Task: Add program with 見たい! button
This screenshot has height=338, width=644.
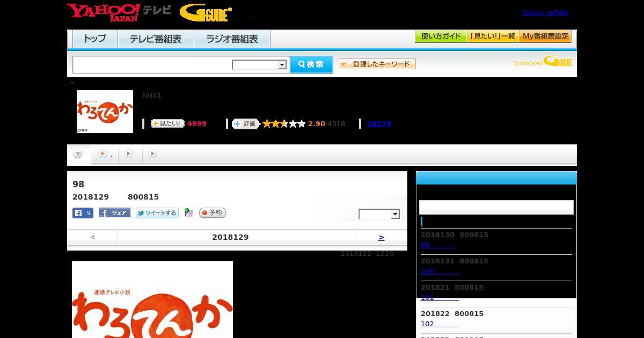Action: pyautogui.click(x=167, y=124)
